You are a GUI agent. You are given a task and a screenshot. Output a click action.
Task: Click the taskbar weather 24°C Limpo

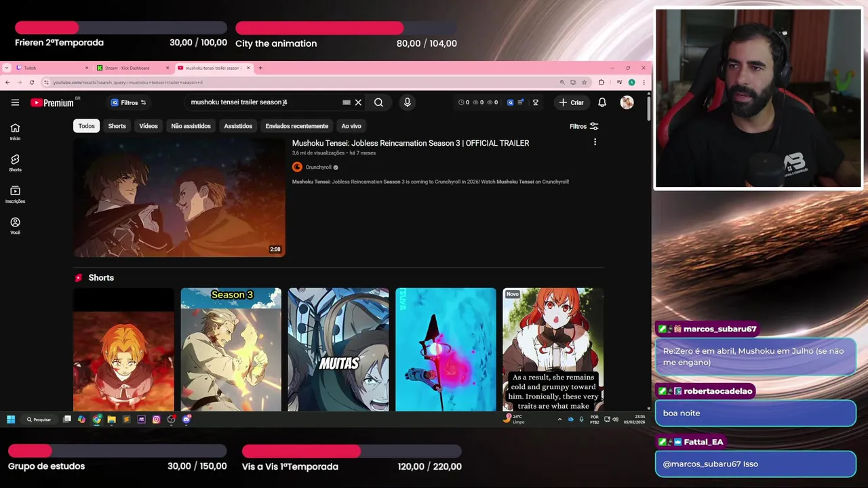pyautogui.click(x=514, y=420)
